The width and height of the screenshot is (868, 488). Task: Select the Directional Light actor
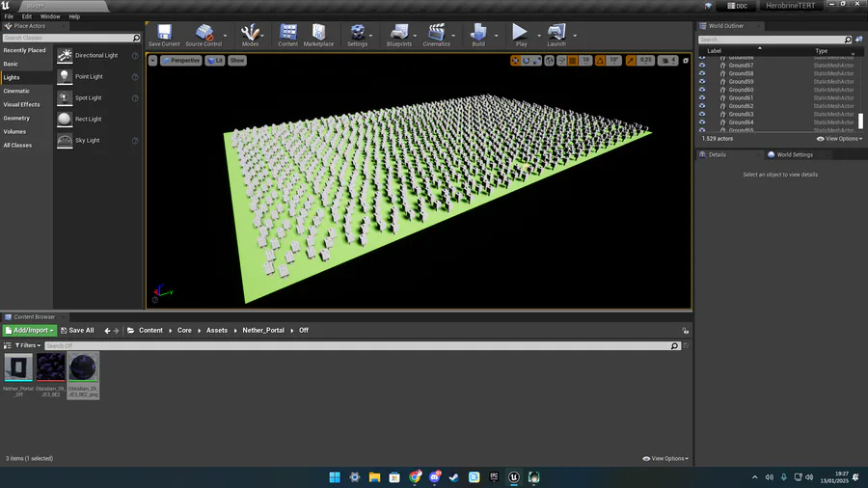click(x=96, y=55)
